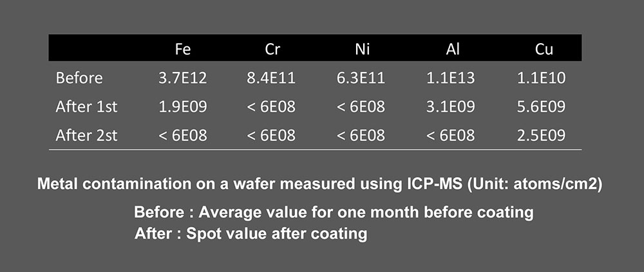Click the Fe column header
The width and height of the screenshot is (644, 272).
click(x=183, y=50)
